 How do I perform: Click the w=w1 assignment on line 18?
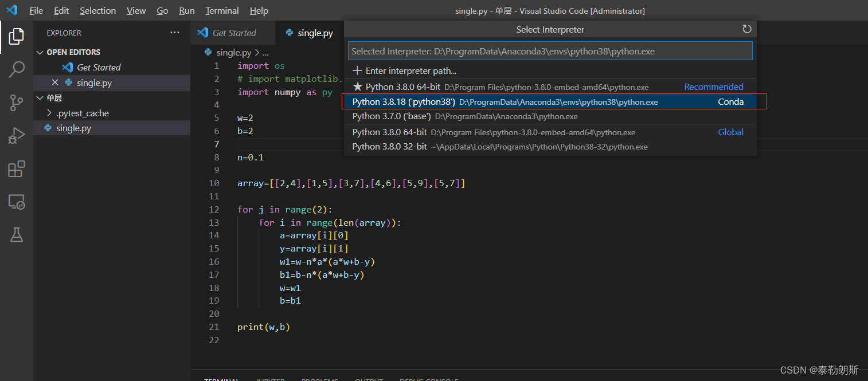click(290, 288)
